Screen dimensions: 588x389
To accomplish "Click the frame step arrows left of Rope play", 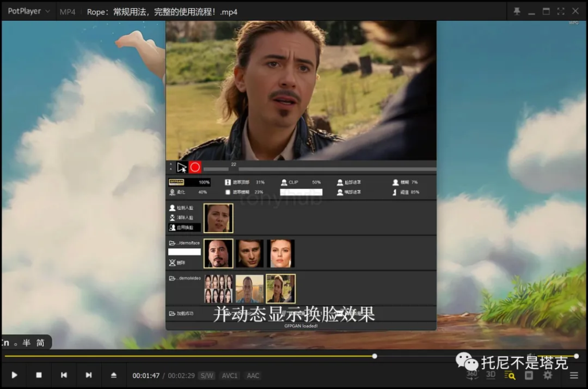I will pos(171,167).
